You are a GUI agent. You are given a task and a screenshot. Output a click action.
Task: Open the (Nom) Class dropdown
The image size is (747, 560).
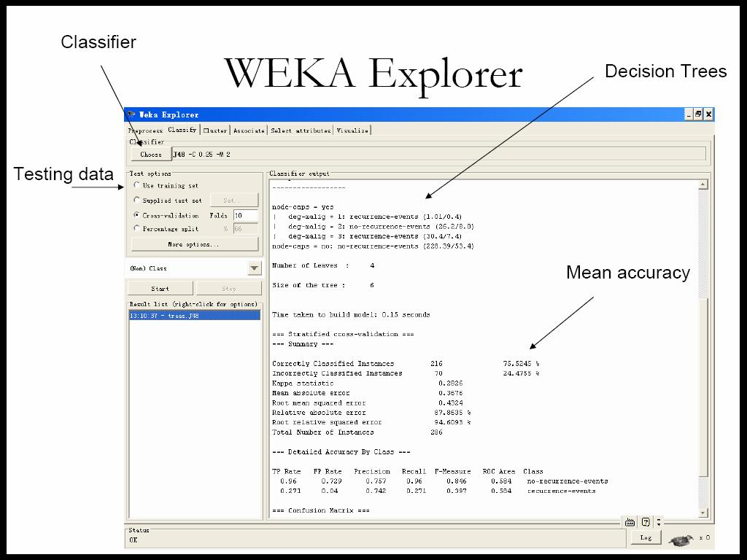point(255,268)
